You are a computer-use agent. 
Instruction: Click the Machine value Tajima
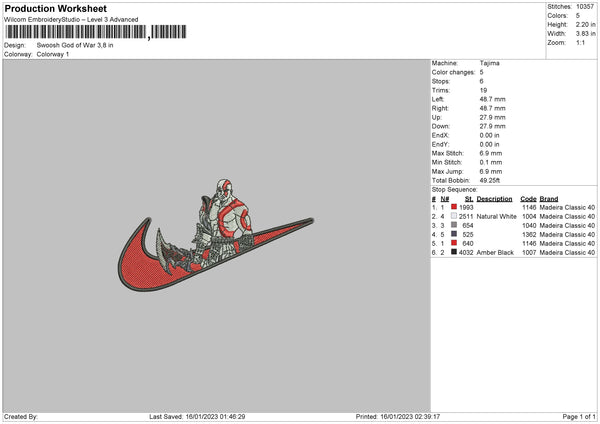pyautogui.click(x=489, y=63)
